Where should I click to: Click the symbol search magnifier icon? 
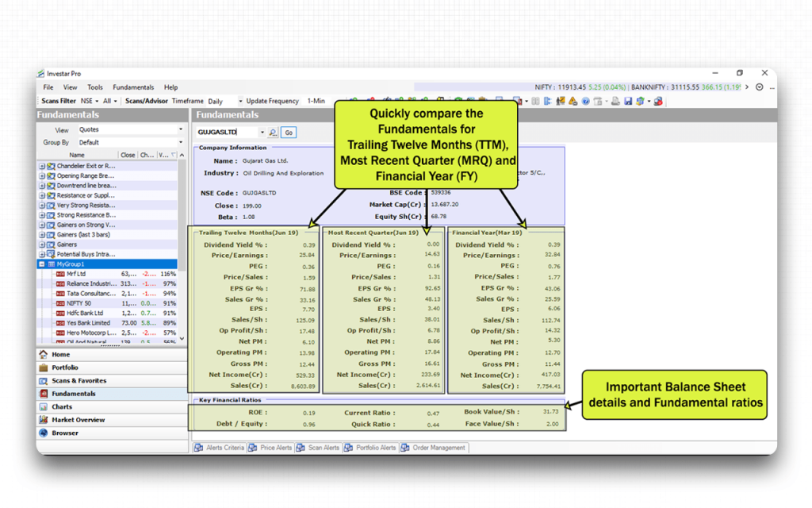272,133
